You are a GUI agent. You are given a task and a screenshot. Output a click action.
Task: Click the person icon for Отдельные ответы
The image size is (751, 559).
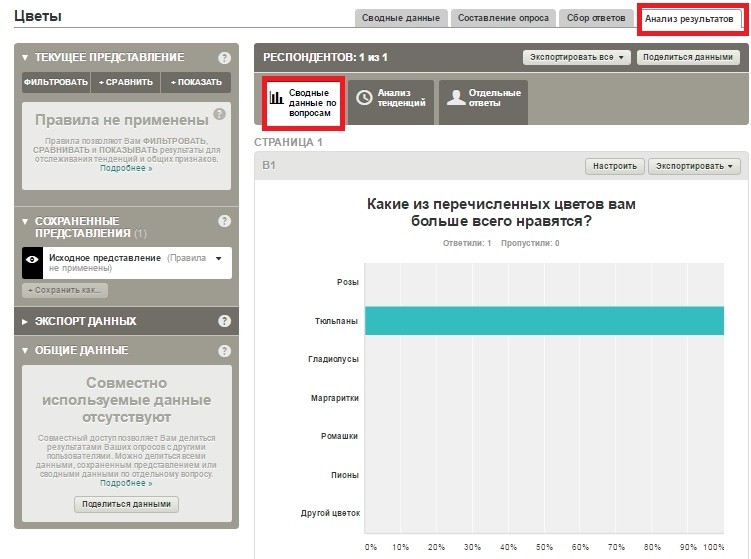[x=455, y=98]
